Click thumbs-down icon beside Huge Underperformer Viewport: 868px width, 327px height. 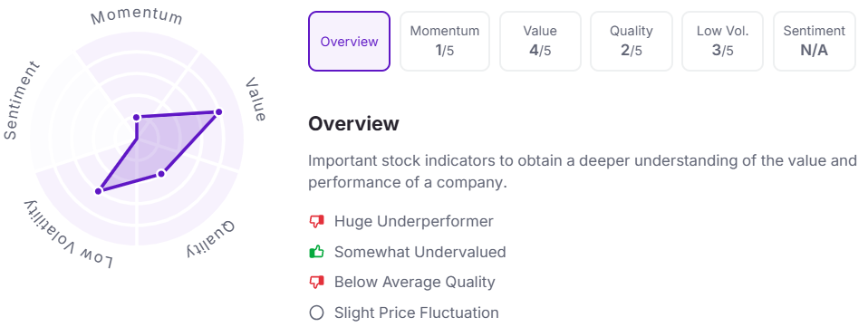pos(316,222)
